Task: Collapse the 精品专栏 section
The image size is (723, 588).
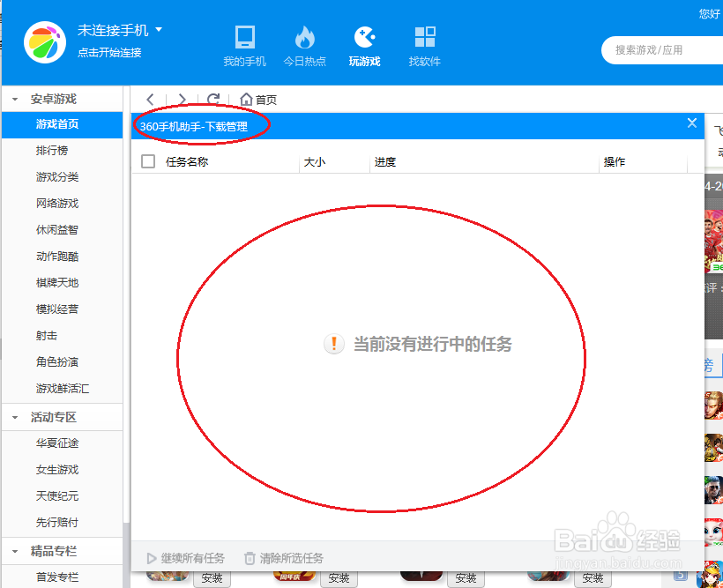Action: click(x=15, y=551)
